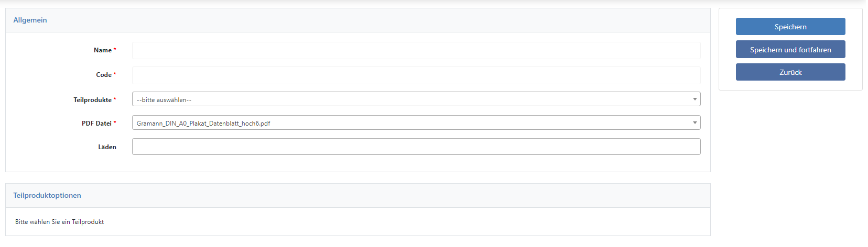The height and width of the screenshot is (247, 868).
Task: Click the Code field label
Action: 104,75
